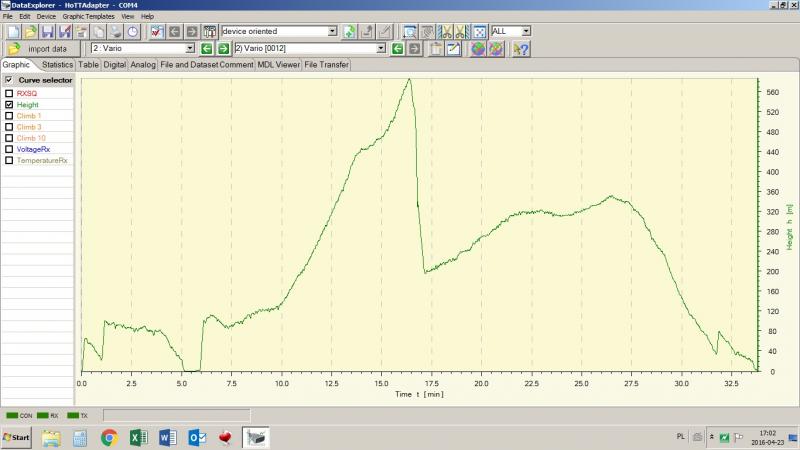800x450 pixels.
Task: Open the '2) Vario [0012]' record dropdown
Action: pyautogui.click(x=380, y=48)
